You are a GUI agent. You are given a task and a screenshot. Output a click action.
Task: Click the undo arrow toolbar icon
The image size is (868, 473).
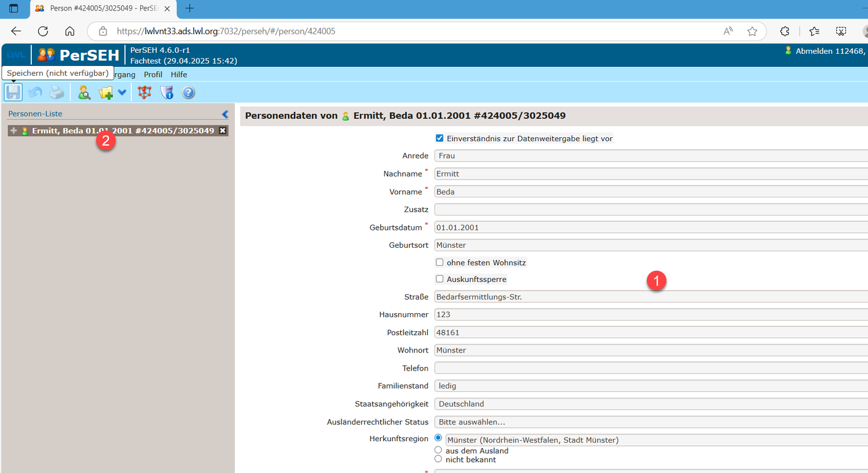tap(35, 92)
